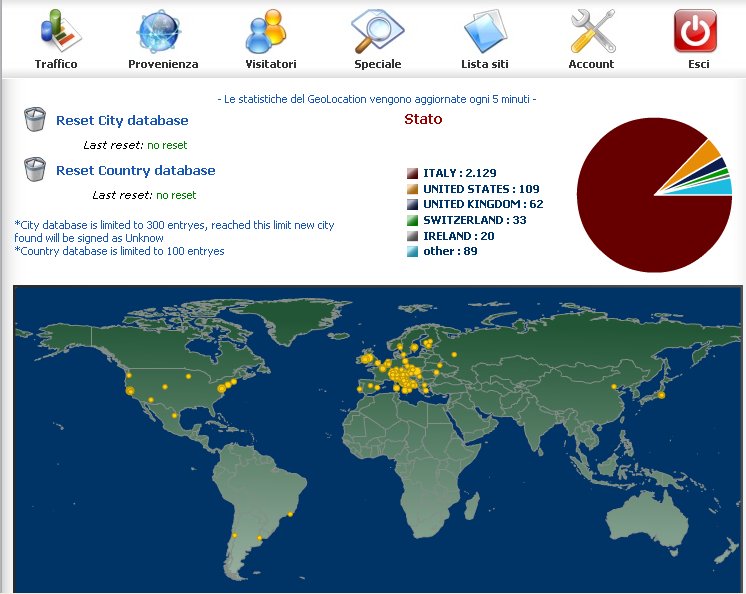
Task: Open the Account tools icon
Action: [x=593, y=31]
